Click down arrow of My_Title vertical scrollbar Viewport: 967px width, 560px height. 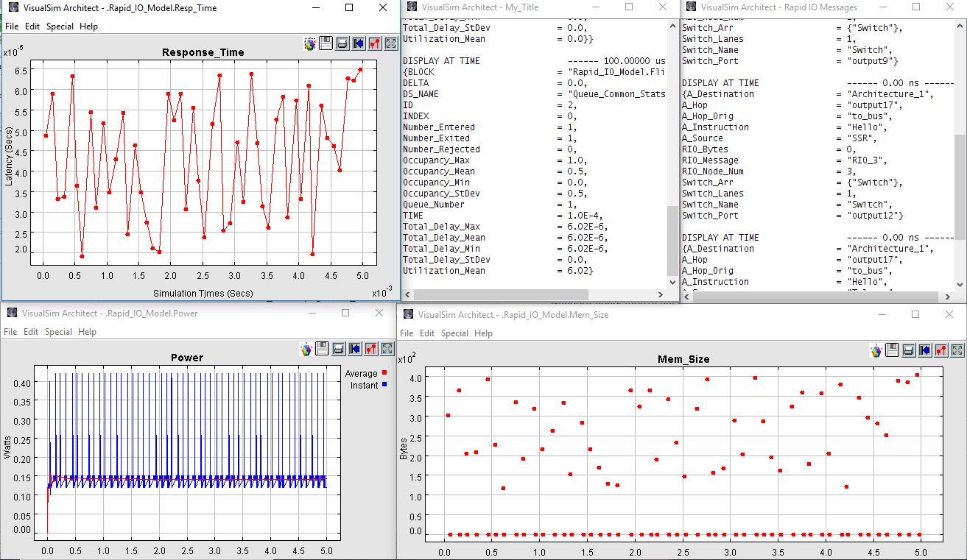(x=672, y=282)
